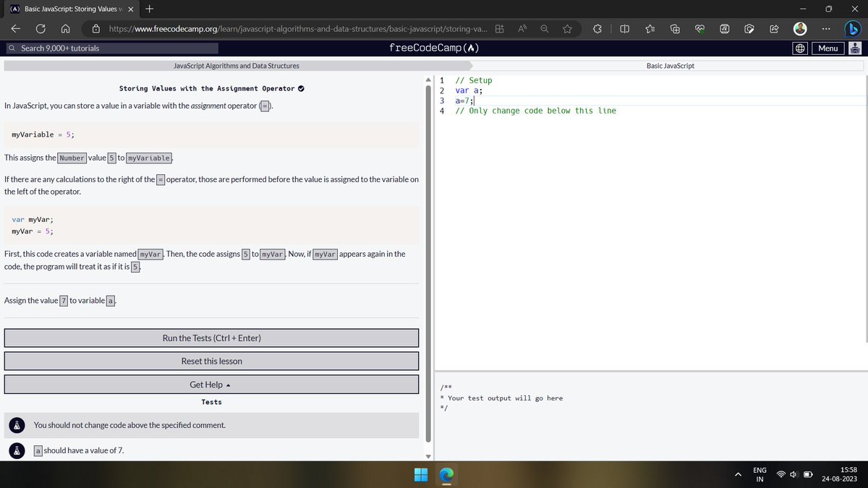Open the language globe selector
The width and height of the screenshot is (868, 488).
(800, 48)
